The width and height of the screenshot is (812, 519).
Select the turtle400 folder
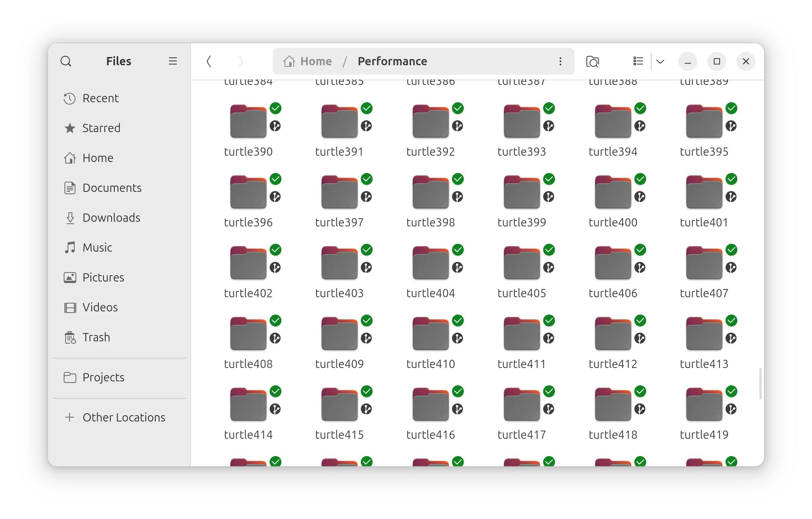613,193
